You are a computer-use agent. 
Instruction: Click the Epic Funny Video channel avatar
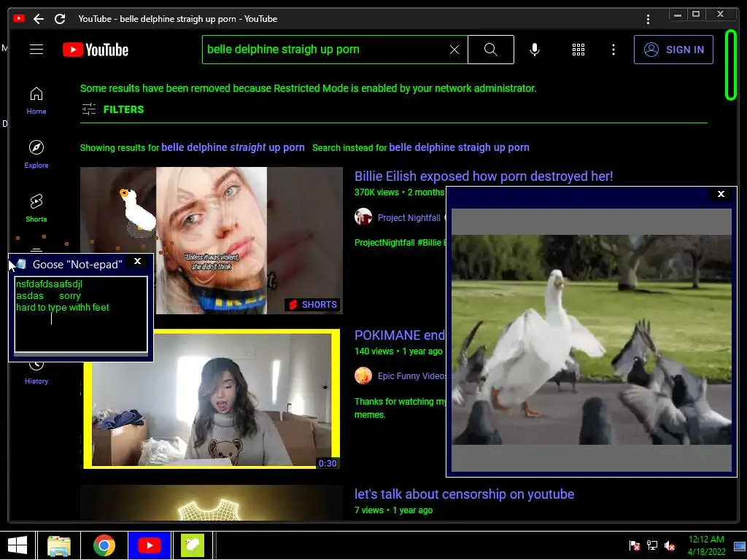[x=363, y=376]
